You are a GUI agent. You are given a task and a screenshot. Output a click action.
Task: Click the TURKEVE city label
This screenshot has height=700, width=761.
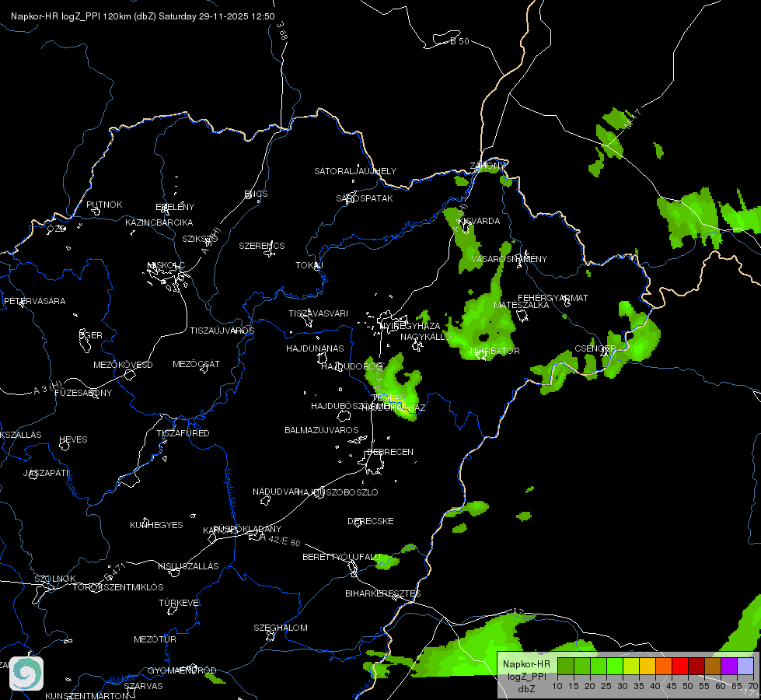[x=180, y=602]
